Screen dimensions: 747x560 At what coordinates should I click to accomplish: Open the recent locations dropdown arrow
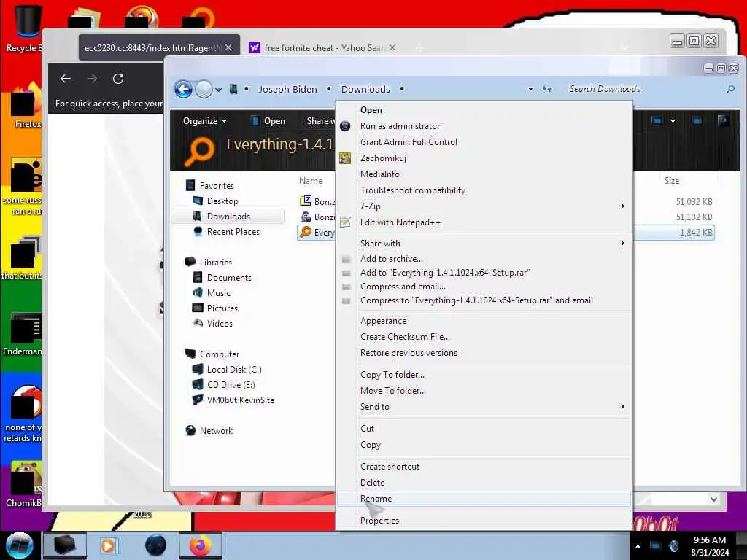pyautogui.click(x=218, y=90)
